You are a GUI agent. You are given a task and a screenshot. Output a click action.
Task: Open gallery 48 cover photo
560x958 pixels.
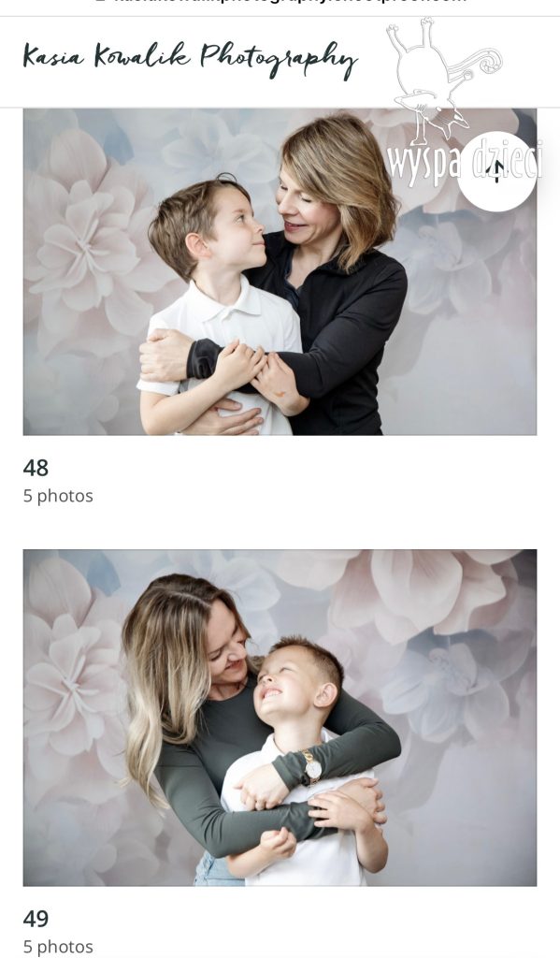click(x=280, y=272)
